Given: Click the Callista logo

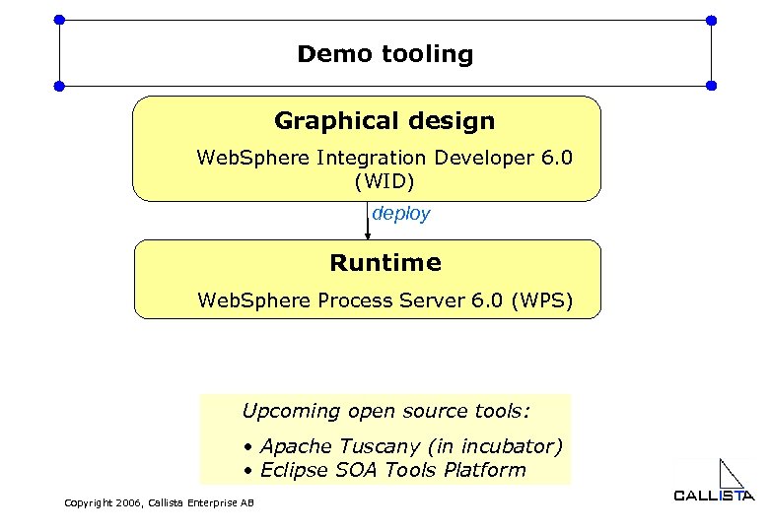Looking at the screenshot, I should tap(714, 481).
